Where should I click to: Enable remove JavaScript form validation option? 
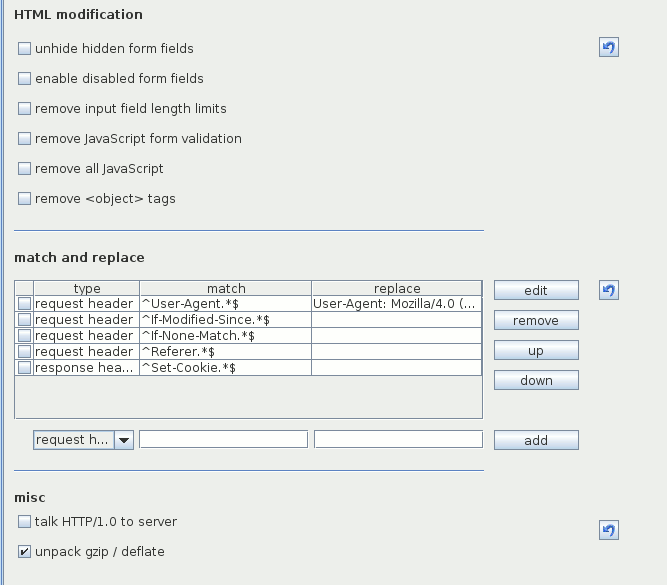click(25, 138)
